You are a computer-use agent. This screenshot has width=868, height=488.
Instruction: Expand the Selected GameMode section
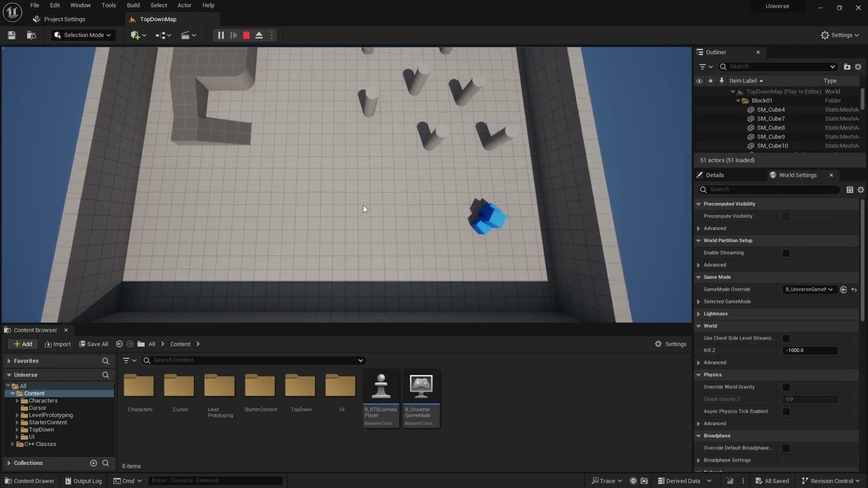(698, 302)
